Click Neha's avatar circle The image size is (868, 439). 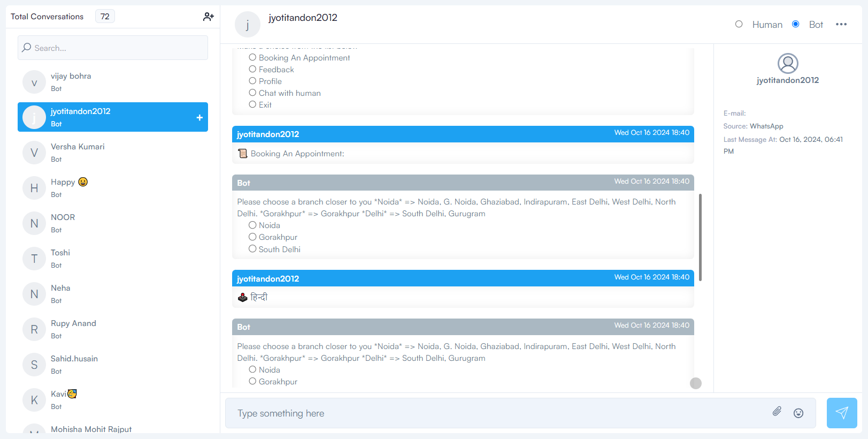[x=34, y=294]
